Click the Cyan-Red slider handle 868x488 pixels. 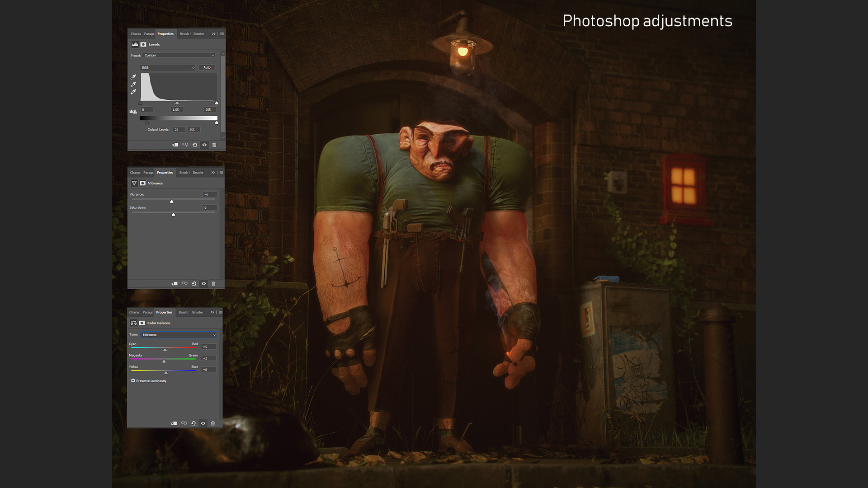(165, 350)
